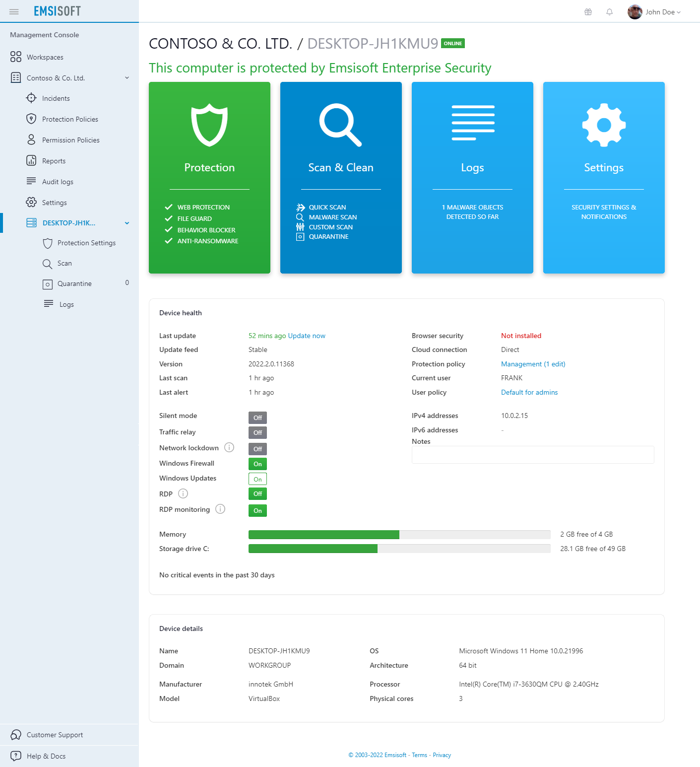
Task: Toggle Silent mode Off switch
Action: [x=257, y=418]
